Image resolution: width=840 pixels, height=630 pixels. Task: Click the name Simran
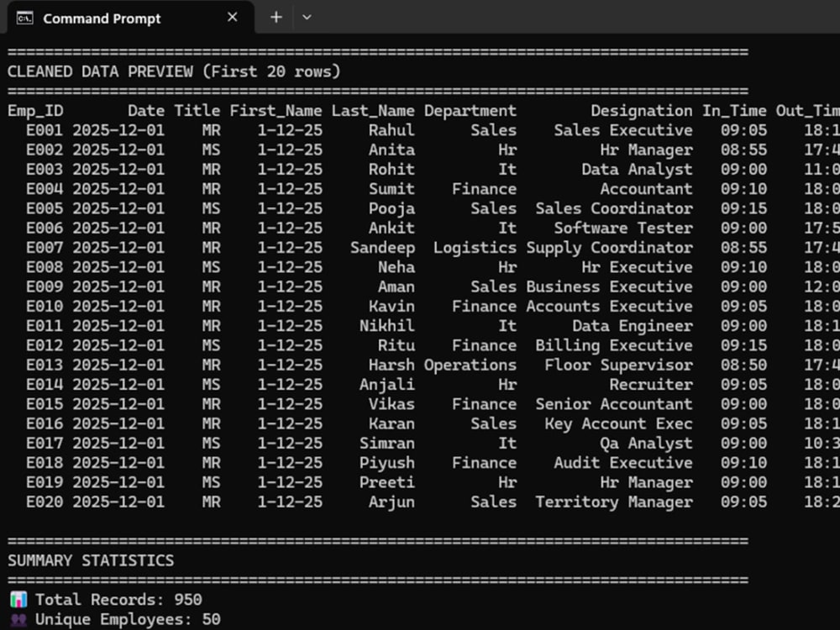[x=386, y=443]
